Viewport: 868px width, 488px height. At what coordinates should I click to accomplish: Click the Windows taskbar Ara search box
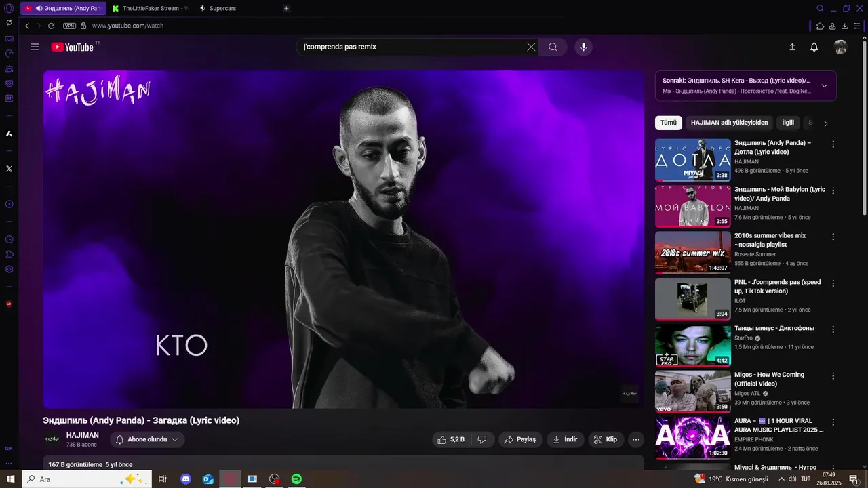tap(86, 479)
